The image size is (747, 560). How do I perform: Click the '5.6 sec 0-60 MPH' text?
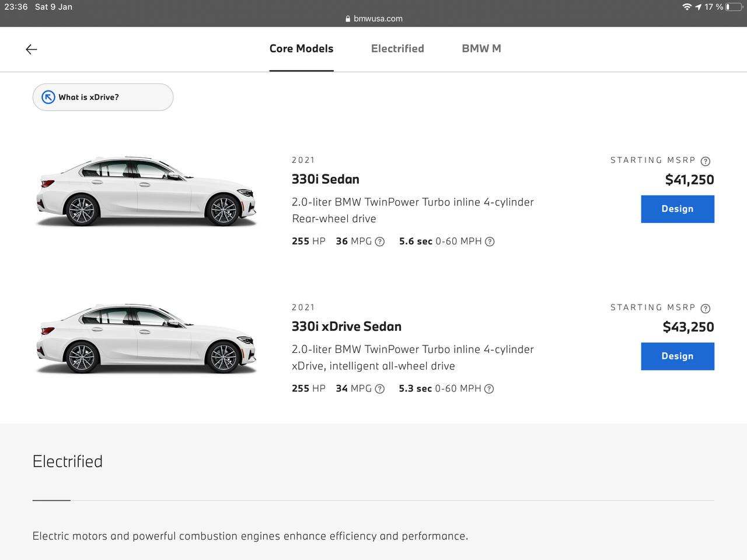441,242
